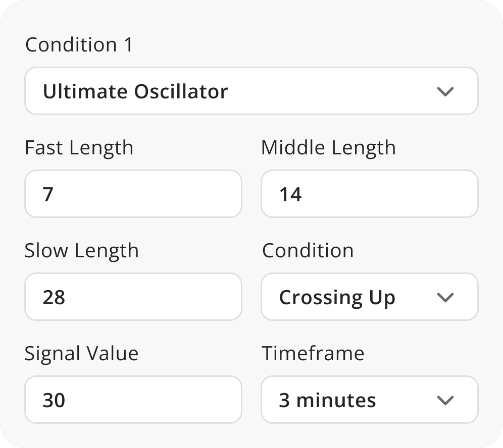The width and height of the screenshot is (503, 448).
Task: Click the number 14 in Middle Length
Action: [x=290, y=195]
